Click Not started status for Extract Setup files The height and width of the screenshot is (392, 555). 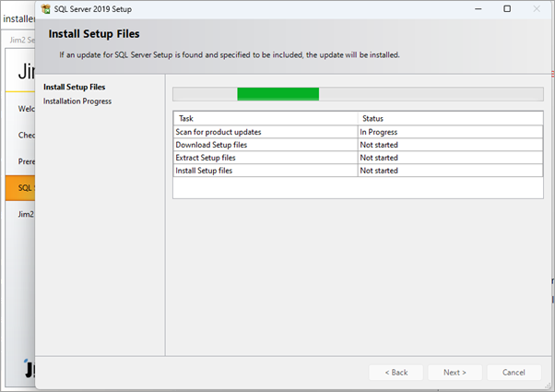[x=450, y=158]
